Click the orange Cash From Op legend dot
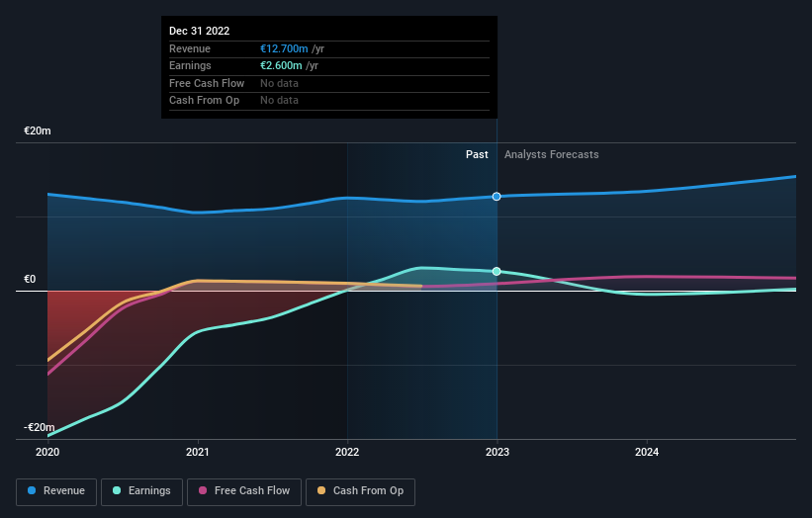Screen dimensions: 812x518 pyautogui.click(x=321, y=490)
